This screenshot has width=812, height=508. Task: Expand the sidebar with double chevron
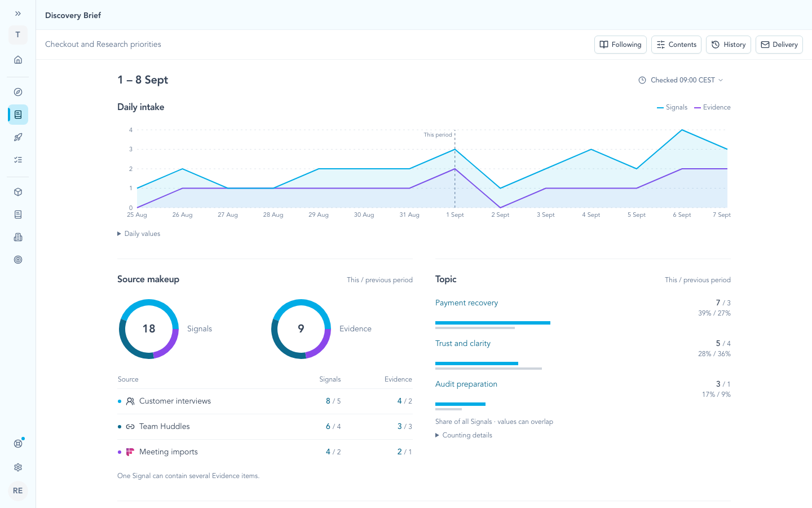(x=18, y=14)
